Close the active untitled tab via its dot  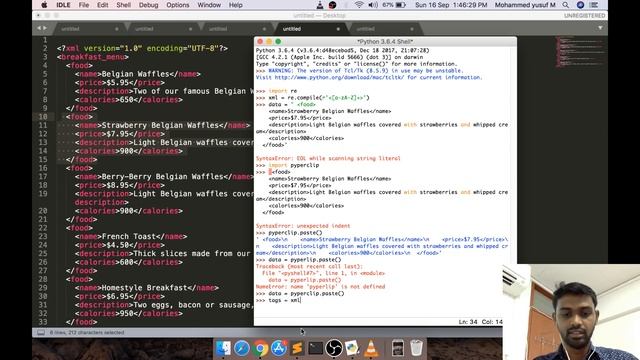pyautogui.click(x=338, y=29)
